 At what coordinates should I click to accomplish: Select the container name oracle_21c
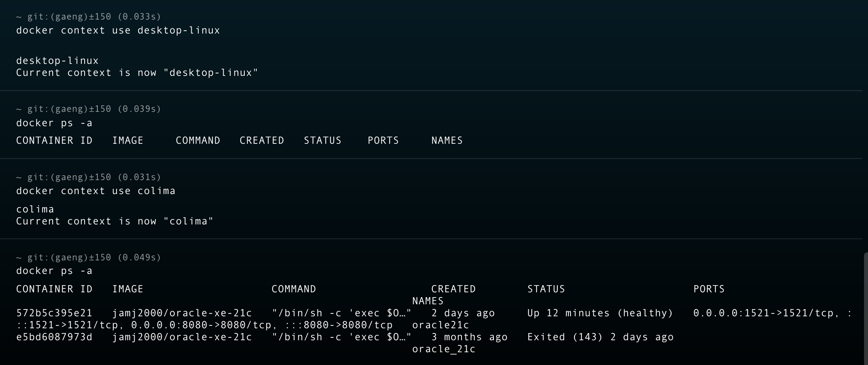[x=444, y=349]
